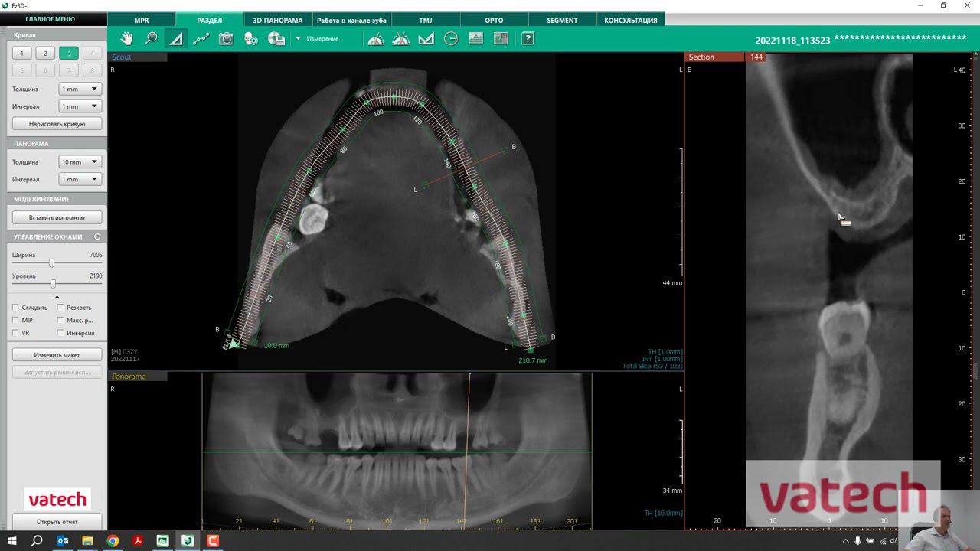Screen dimensions: 980x551
Task: Open the SEGMENT tab
Action: coord(562,20)
